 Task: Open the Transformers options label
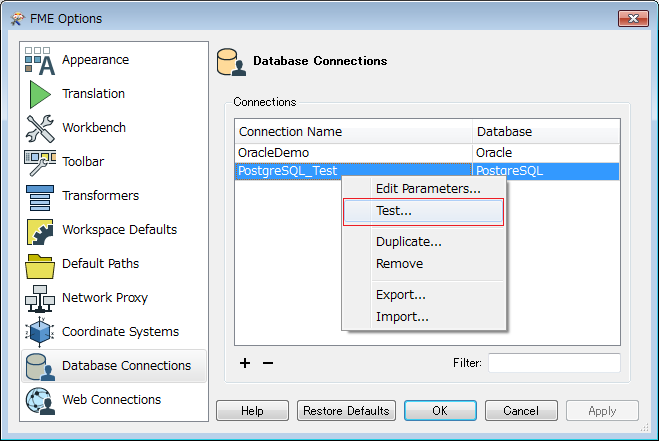100,195
